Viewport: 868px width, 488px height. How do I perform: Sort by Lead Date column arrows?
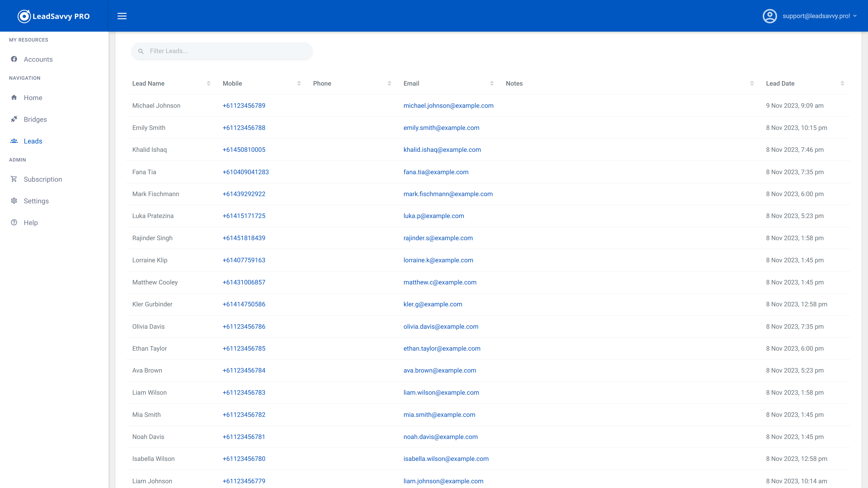(x=842, y=84)
